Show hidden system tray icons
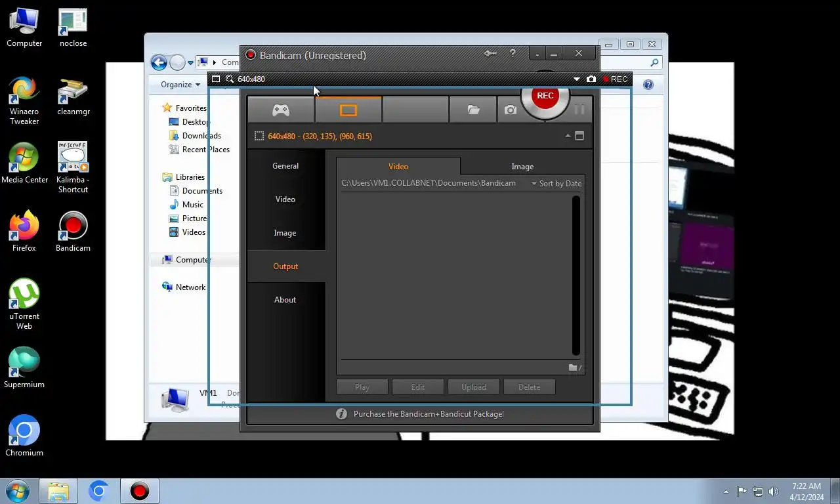 [726, 492]
